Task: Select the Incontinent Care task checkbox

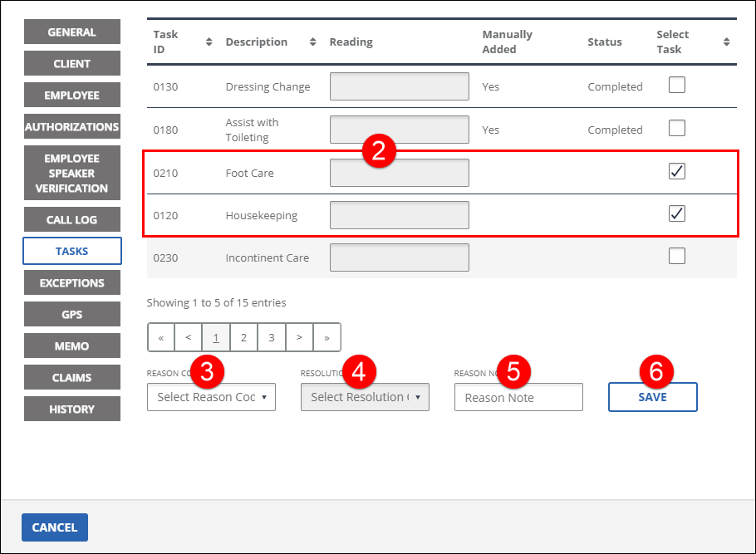Action: 677,257
